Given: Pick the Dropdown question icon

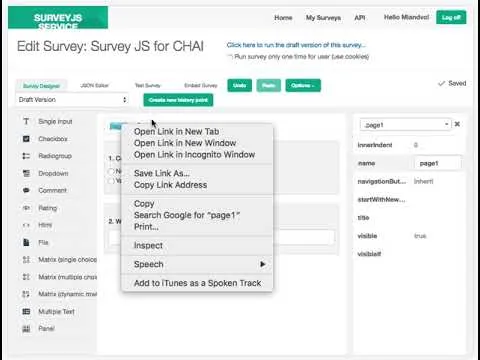Looking at the screenshot, I should 26,173.
